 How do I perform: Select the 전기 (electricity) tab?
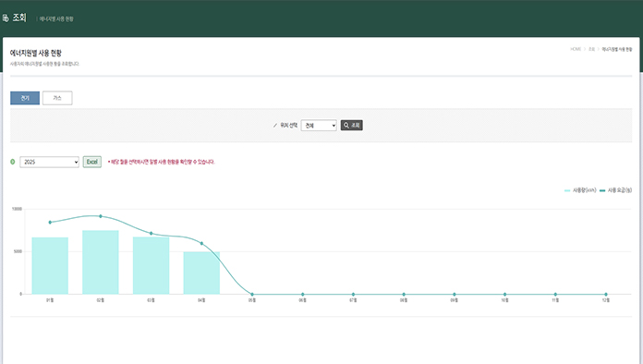[x=25, y=98]
